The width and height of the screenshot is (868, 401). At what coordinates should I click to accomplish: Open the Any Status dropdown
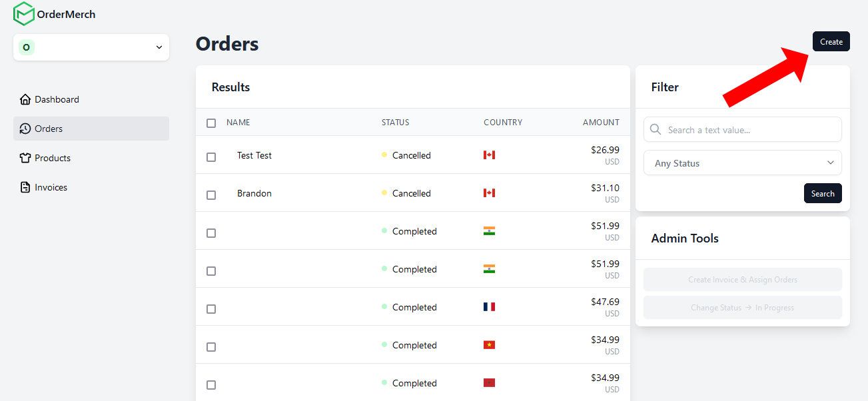(x=742, y=163)
